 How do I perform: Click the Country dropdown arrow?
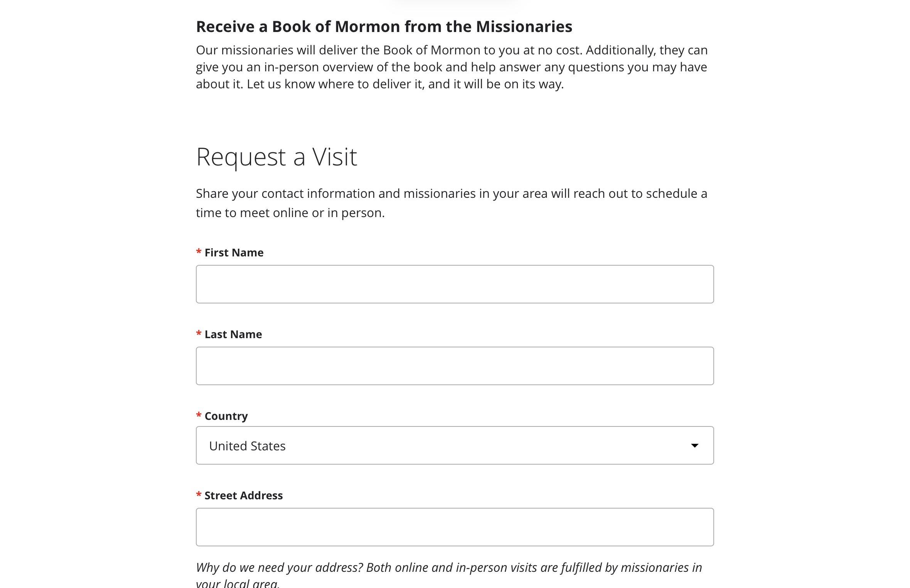click(x=694, y=446)
